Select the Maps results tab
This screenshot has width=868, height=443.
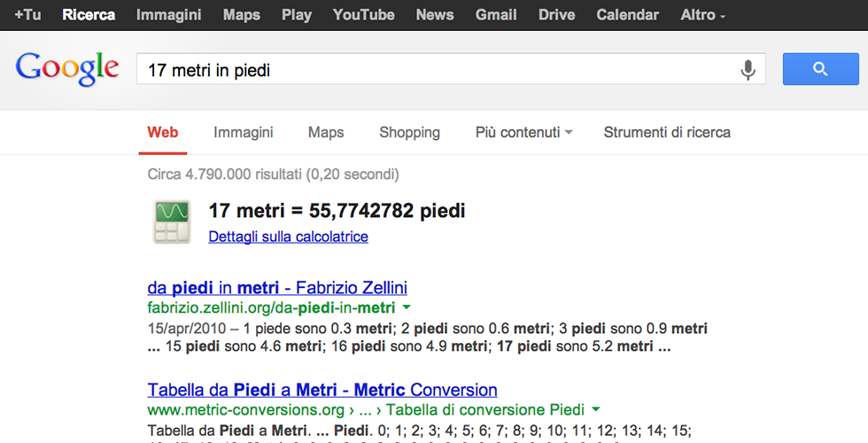tap(326, 132)
